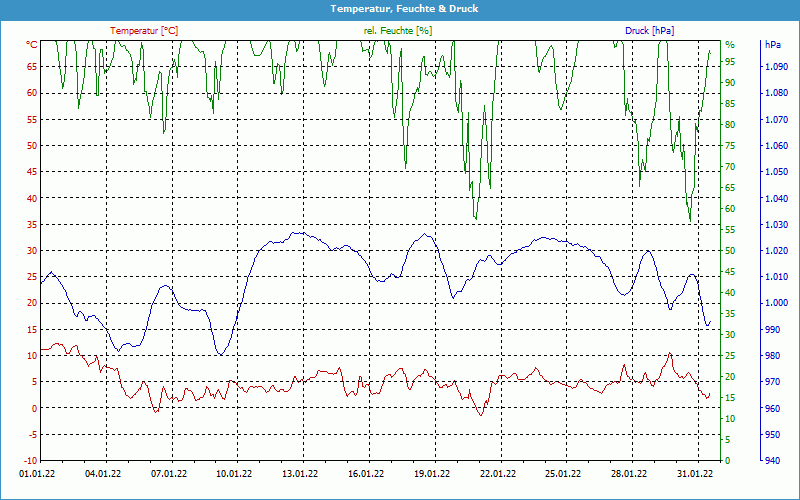The height and width of the screenshot is (500, 800).
Task: Click the 13.01.22 date label
Action: coord(300,475)
